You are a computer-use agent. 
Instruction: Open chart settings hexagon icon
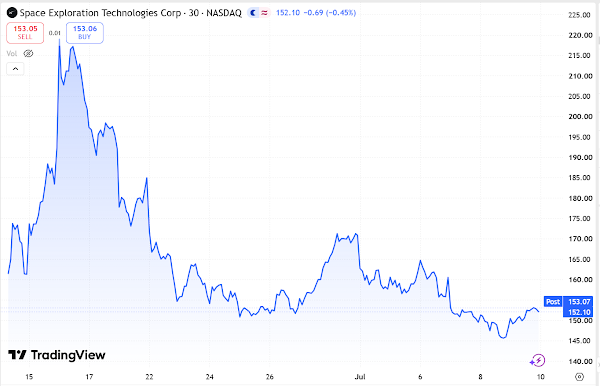(579, 377)
